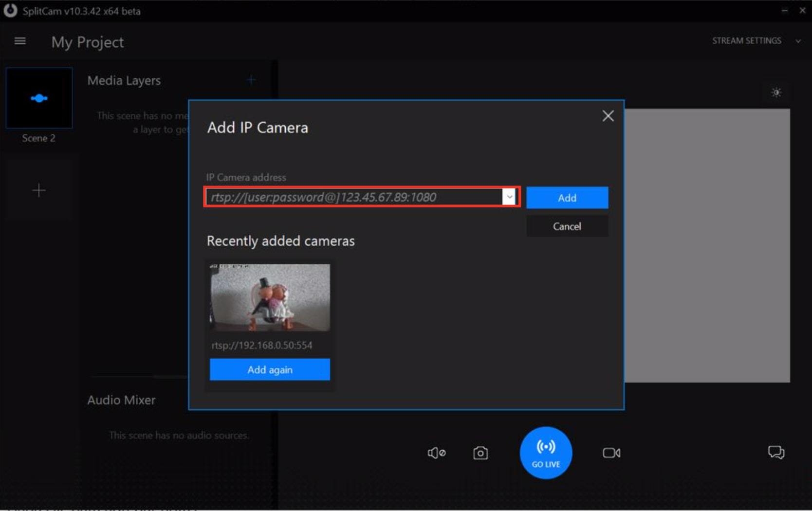
Task: Open the STREAM SETTINGS menu
Action: point(746,41)
